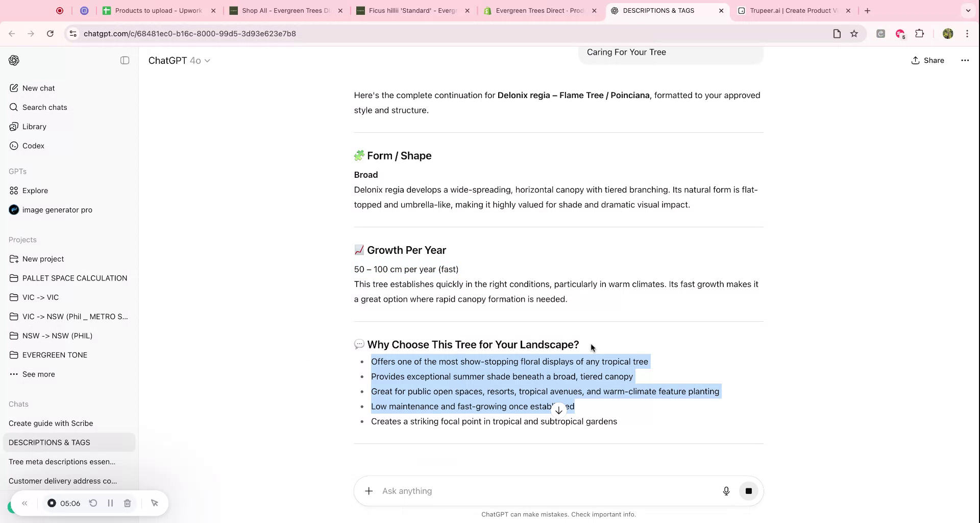Open the Codex section

(34, 146)
